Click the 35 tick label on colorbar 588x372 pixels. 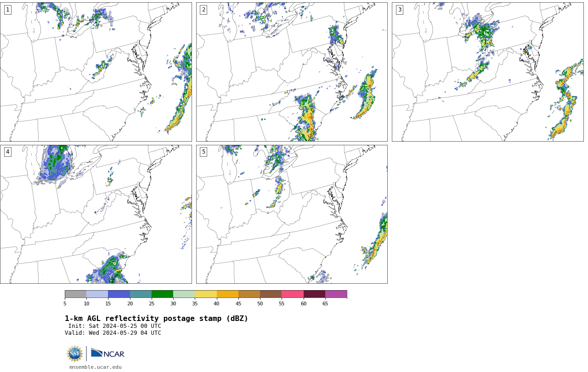pos(195,303)
